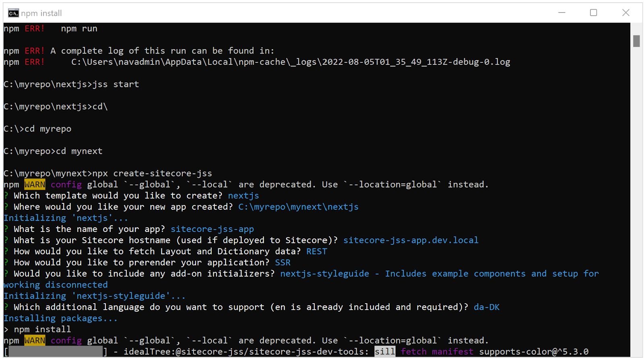Click the 'npm run' error line
Screen dimensions: 644x358
tap(50, 29)
